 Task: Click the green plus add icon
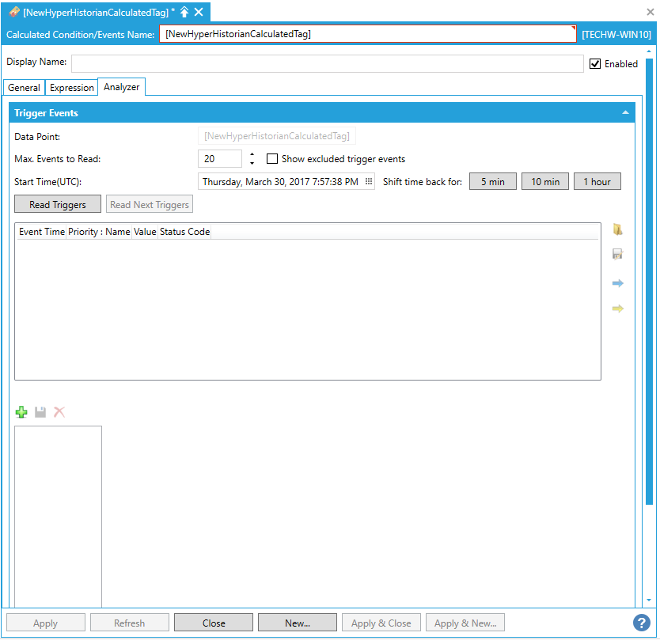click(21, 412)
